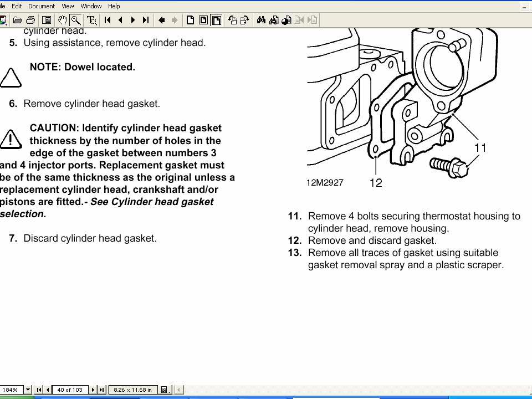Select the Text selection tool

pyautogui.click(x=91, y=21)
